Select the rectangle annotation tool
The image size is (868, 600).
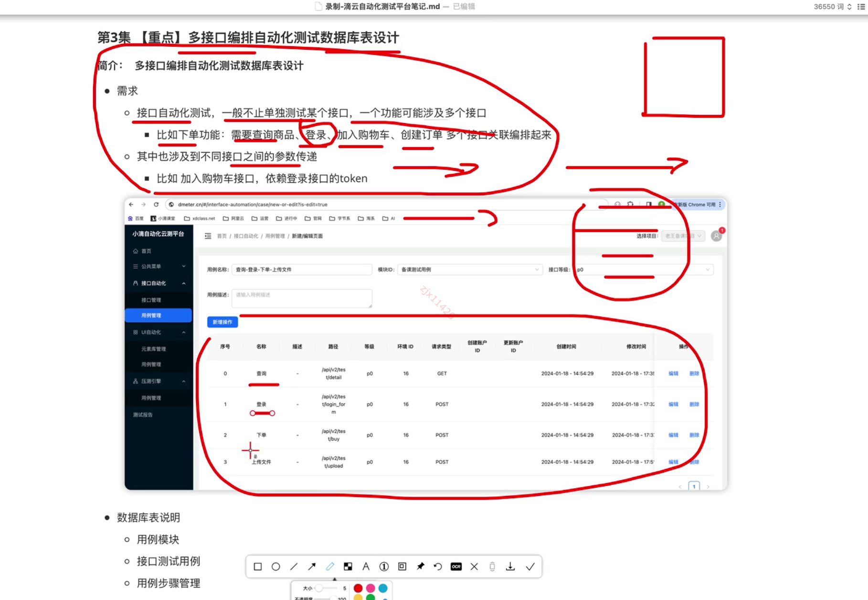tap(258, 567)
